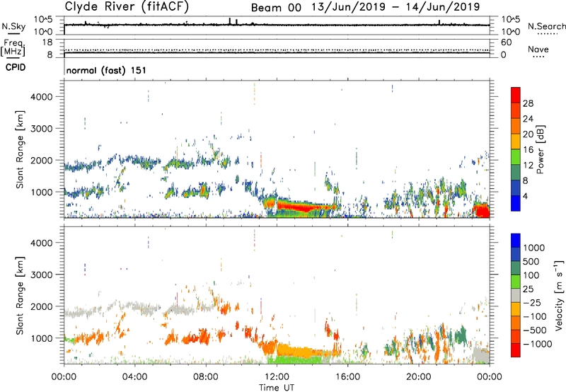Pick the gray segment of velocity colorbar
566x392 pixels.
point(516,296)
